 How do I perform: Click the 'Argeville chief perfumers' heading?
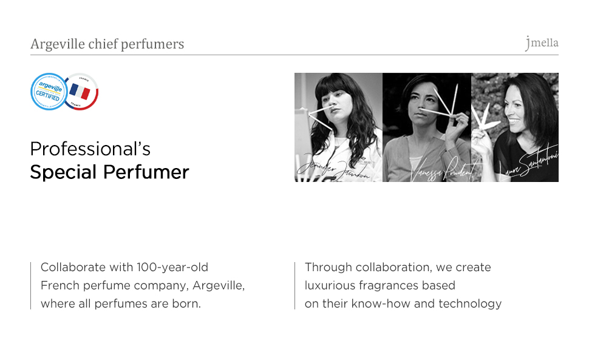pos(107,44)
